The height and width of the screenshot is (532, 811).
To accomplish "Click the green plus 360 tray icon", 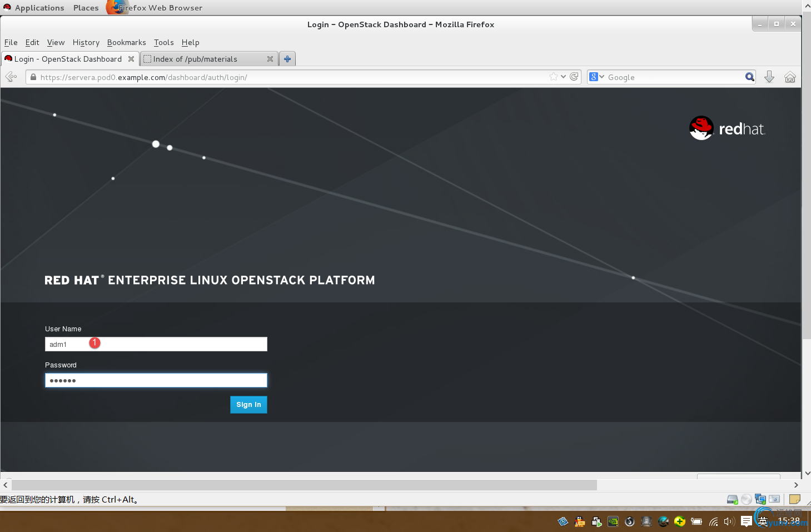I will pos(680,521).
